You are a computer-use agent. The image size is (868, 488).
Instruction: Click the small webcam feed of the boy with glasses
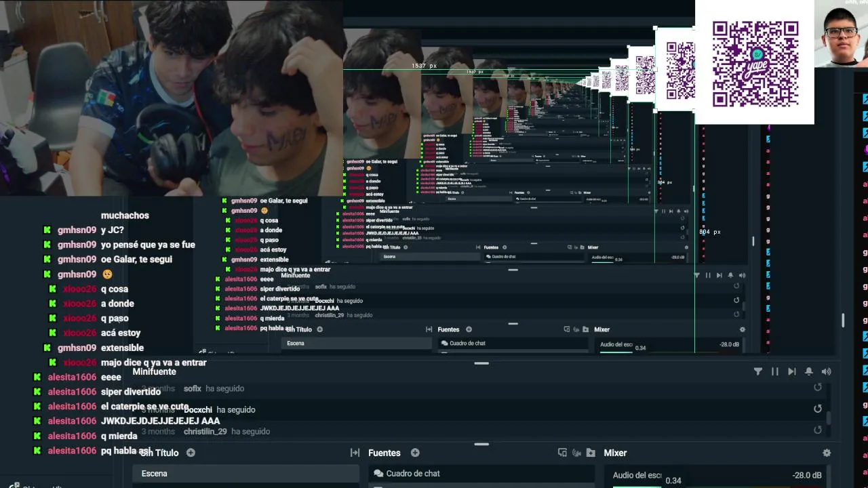pyautogui.click(x=841, y=33)
